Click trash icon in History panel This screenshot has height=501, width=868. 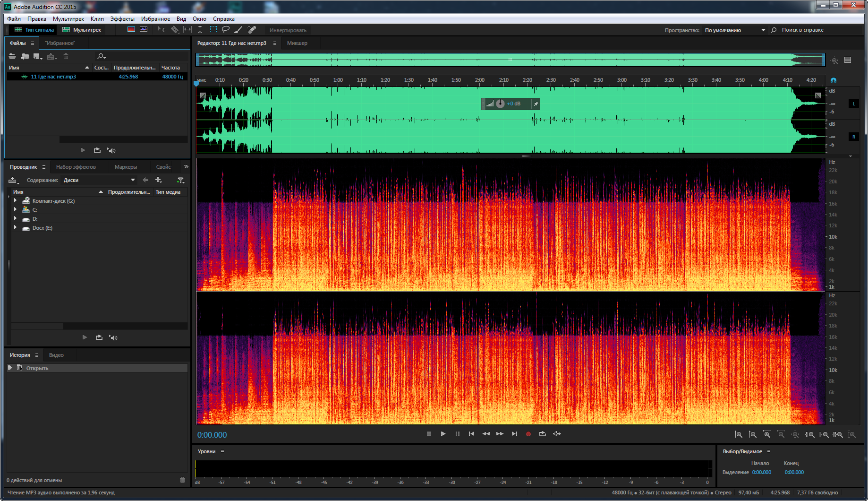(183, 480)
